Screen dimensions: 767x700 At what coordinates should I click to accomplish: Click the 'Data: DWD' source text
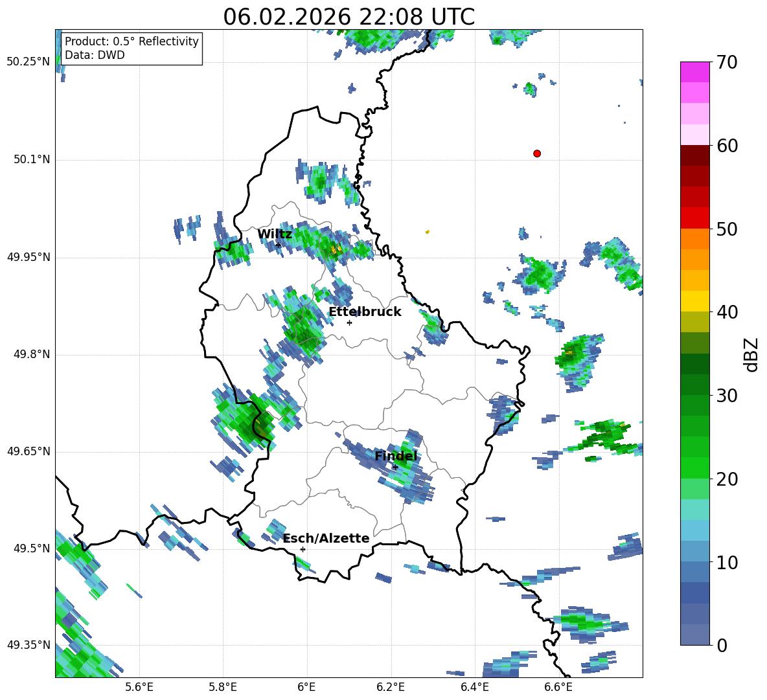[95, 55]
